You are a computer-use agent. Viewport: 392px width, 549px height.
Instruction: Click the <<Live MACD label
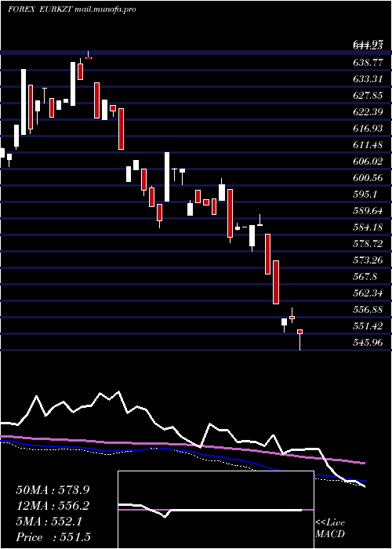(x=330, y=529)
